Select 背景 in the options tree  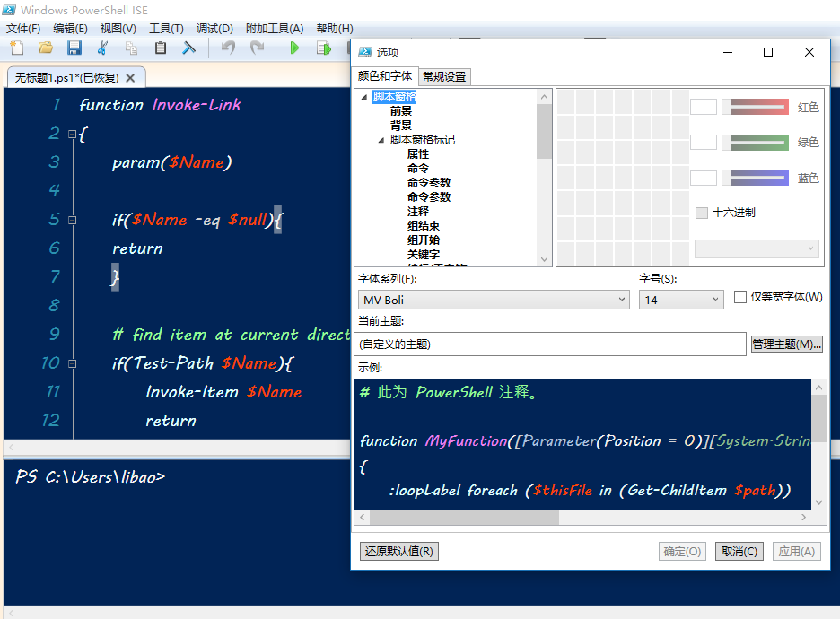pyautogui.click(x=401, y=126)
